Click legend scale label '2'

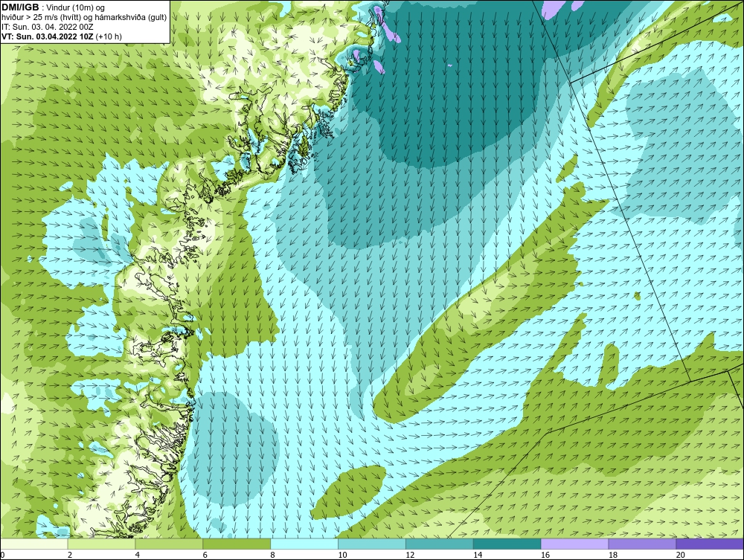[70, 555]
